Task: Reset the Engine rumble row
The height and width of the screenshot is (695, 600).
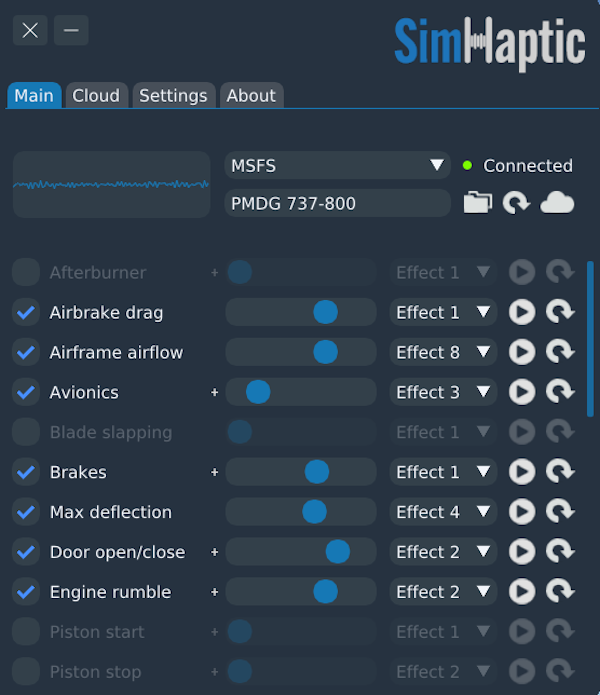Action: pyautogui.click(x=561, y=591)
